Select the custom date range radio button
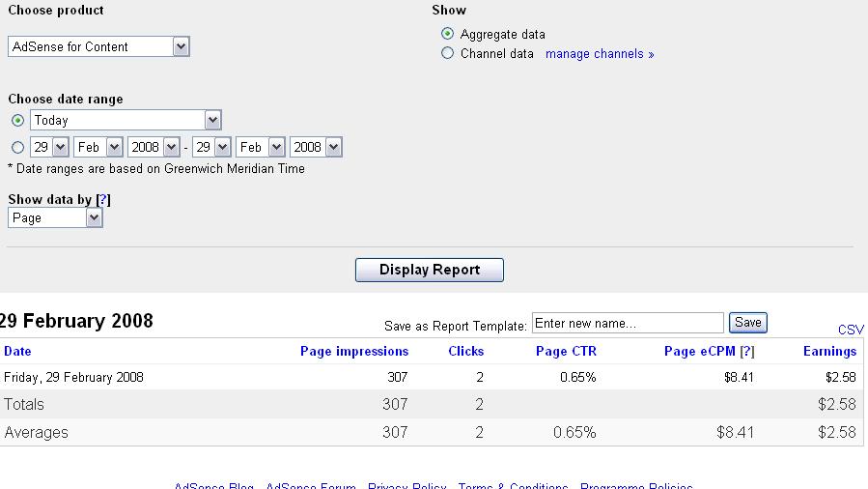This screenshot has height=489, width=868. (x=17, y=148)
